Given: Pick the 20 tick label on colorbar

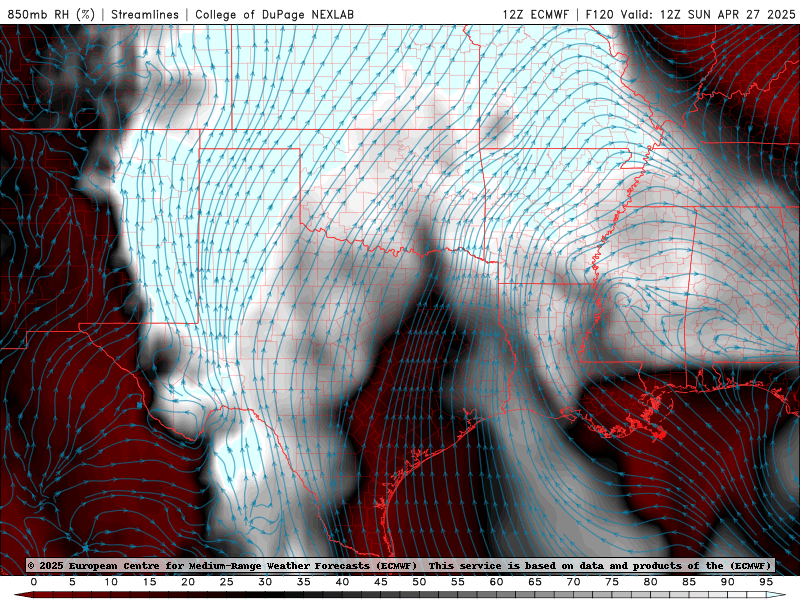Looking at the screenshot, I should point(188,582).
